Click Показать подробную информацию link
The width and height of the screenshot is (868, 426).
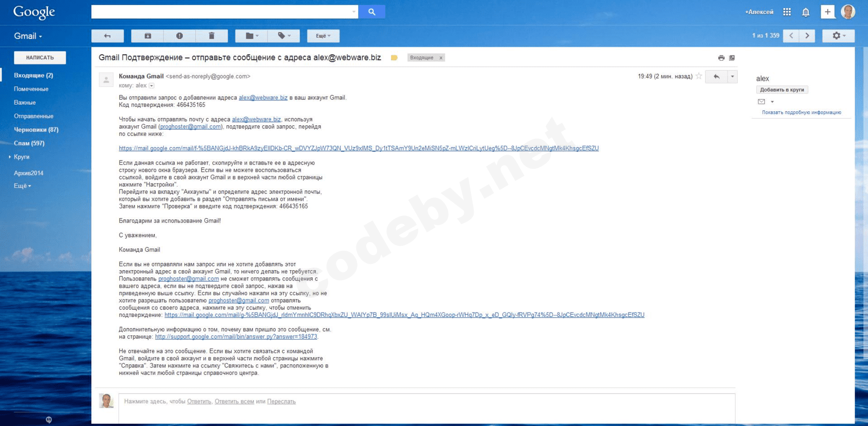[801, 112]
